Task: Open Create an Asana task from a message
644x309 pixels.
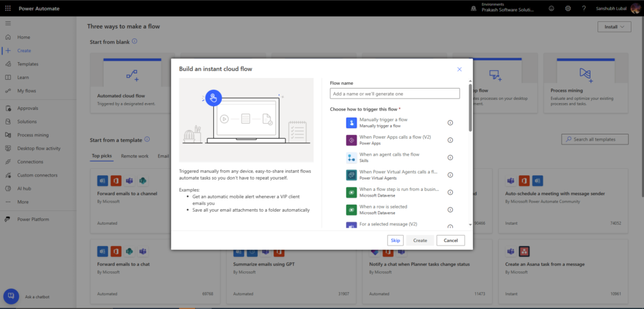Action: point(563,272)
